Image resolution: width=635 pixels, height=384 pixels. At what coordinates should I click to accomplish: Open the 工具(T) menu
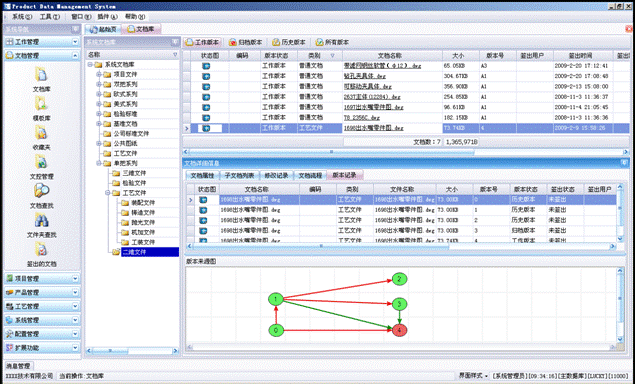[x=49, y=17]
